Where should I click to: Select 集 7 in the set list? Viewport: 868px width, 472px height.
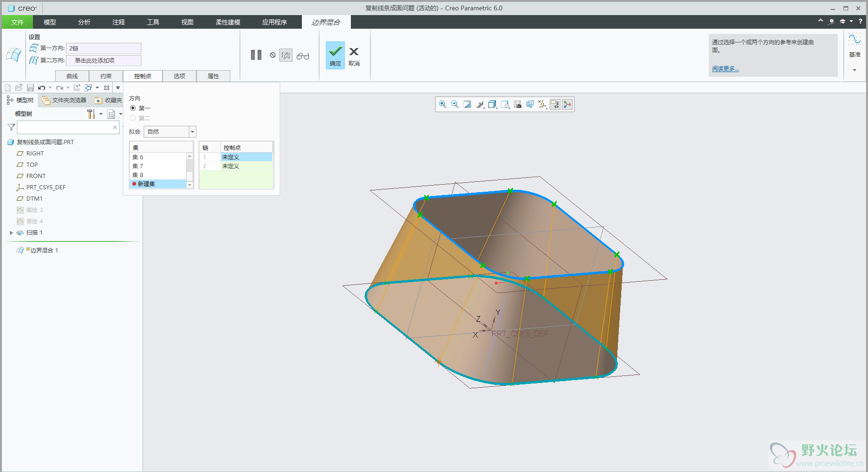point(158,166)
